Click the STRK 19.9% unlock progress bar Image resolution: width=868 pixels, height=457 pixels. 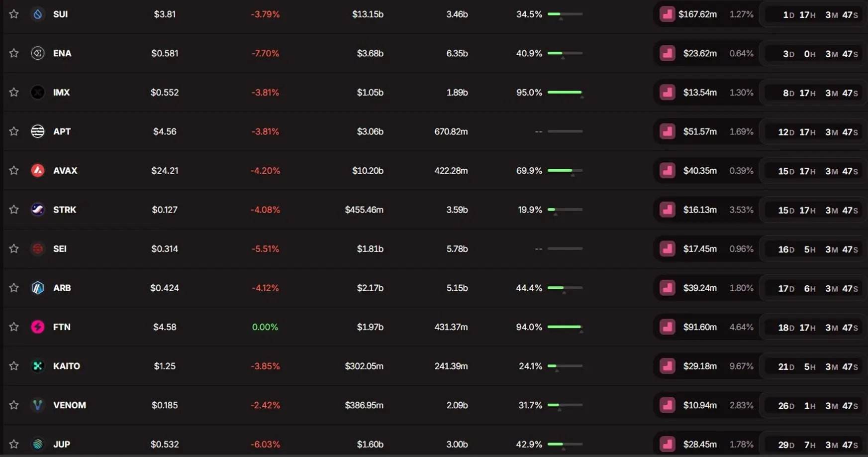[565, 210]
